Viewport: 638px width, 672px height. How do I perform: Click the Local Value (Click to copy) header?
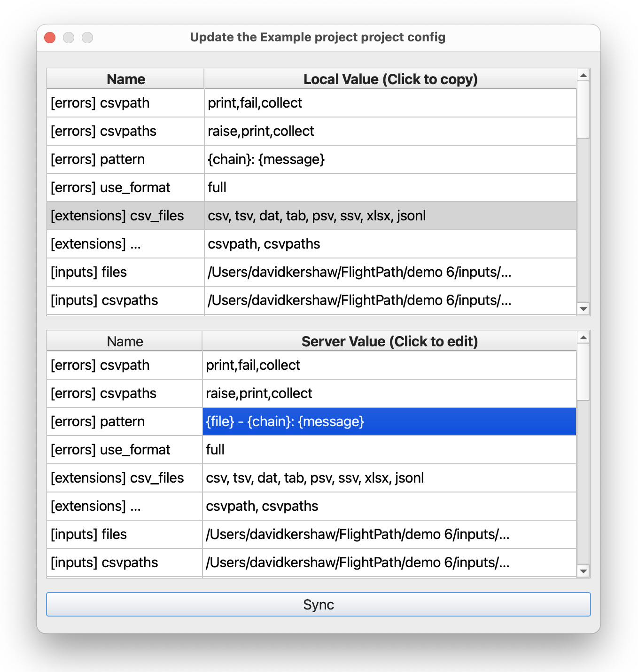click(390, 79)
